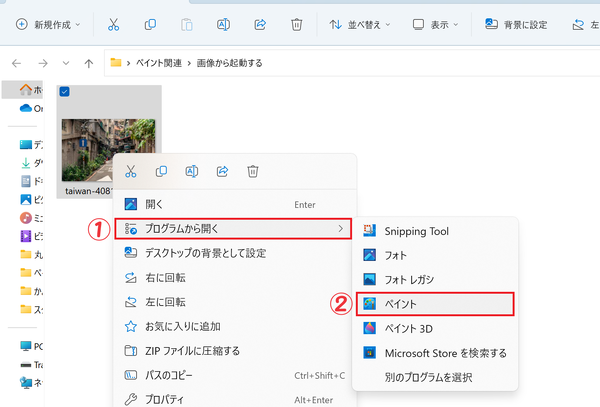Viewport: 600px width, 407px height.
Task: Click 画像から起動する in the address path
Action: click(x=230, y=63)
